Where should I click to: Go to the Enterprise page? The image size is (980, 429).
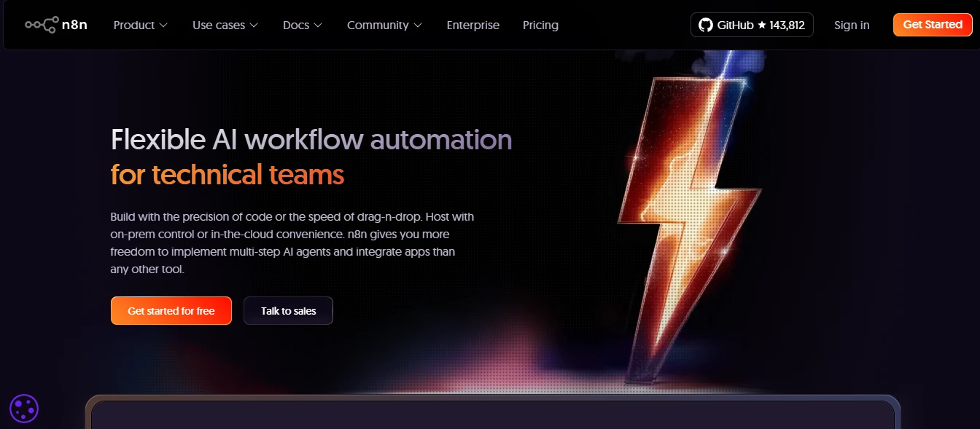(472, 25)
